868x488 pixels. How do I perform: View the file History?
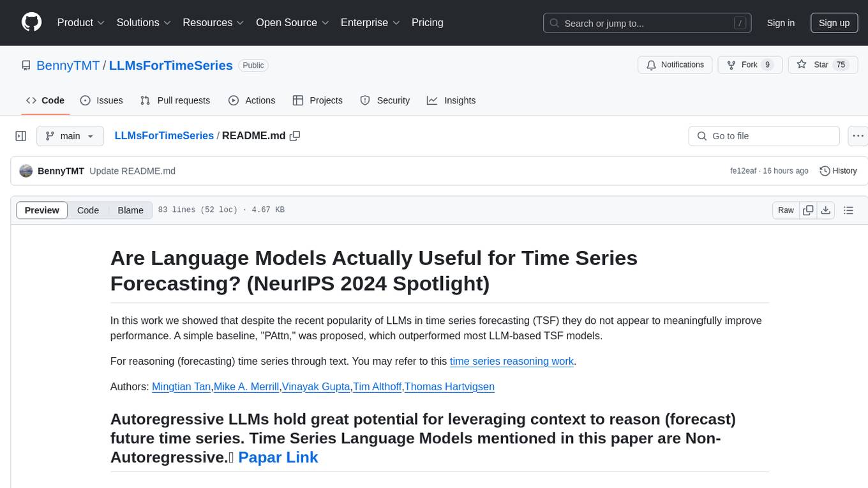[838, 171]
